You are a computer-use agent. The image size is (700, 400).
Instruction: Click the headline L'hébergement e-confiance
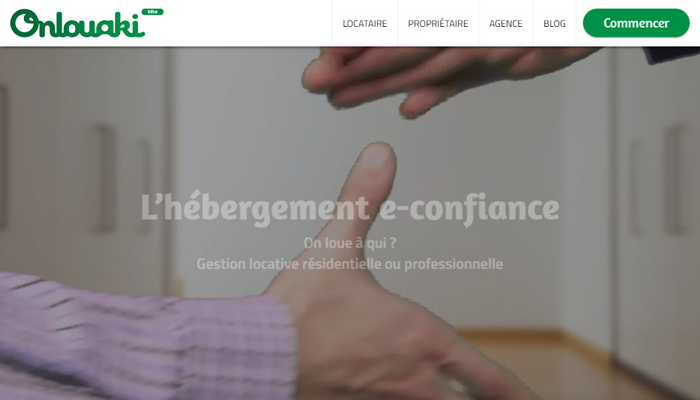(350, 208)
